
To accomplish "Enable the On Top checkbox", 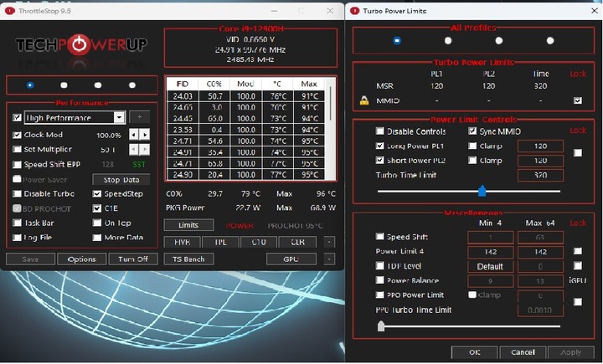I will [97, 223].
